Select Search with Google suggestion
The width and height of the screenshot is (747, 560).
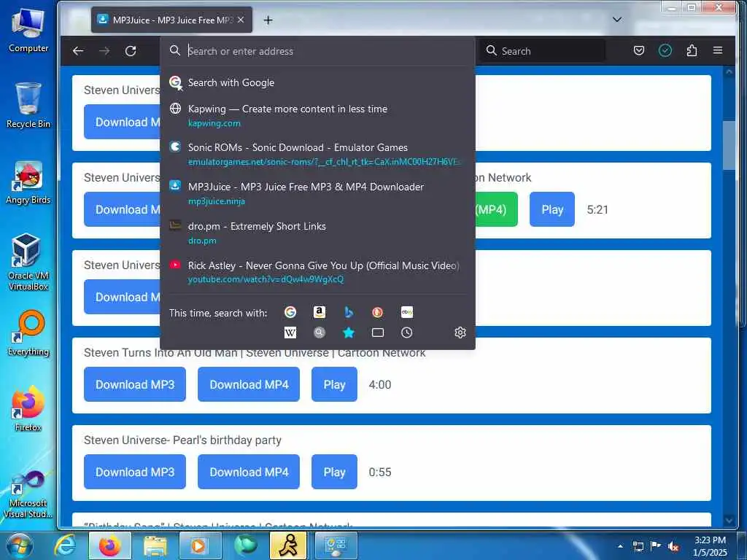tap(317, 82)
